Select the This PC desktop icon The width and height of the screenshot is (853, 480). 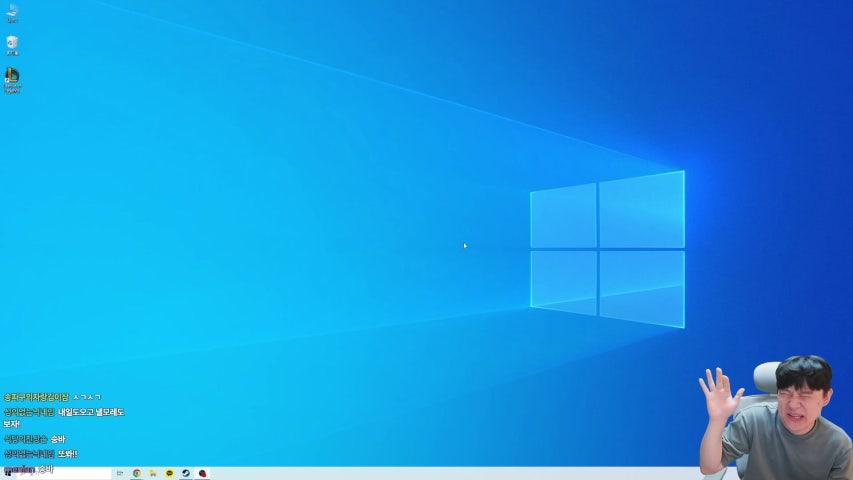tap(12, 14)
